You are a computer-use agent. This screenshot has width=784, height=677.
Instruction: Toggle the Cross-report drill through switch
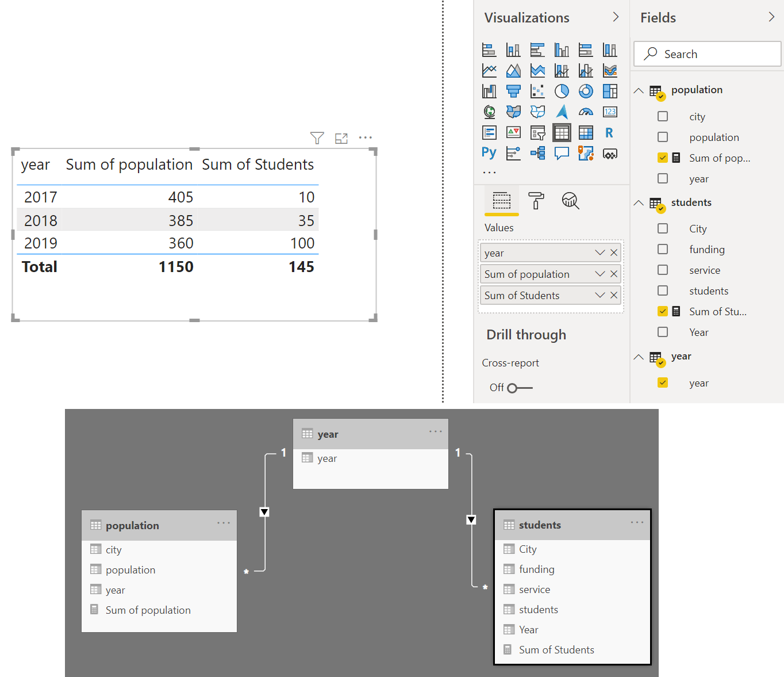click(520, 388)
